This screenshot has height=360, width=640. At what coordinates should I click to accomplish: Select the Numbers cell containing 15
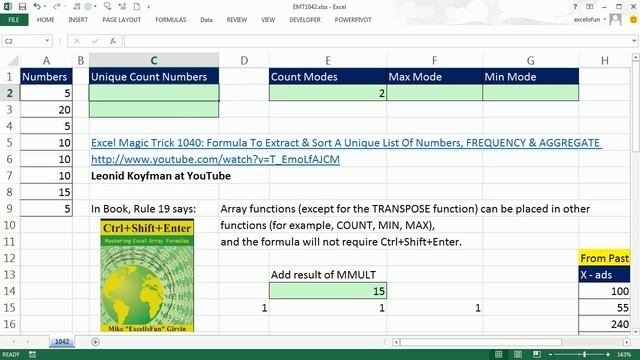[46, 192]
